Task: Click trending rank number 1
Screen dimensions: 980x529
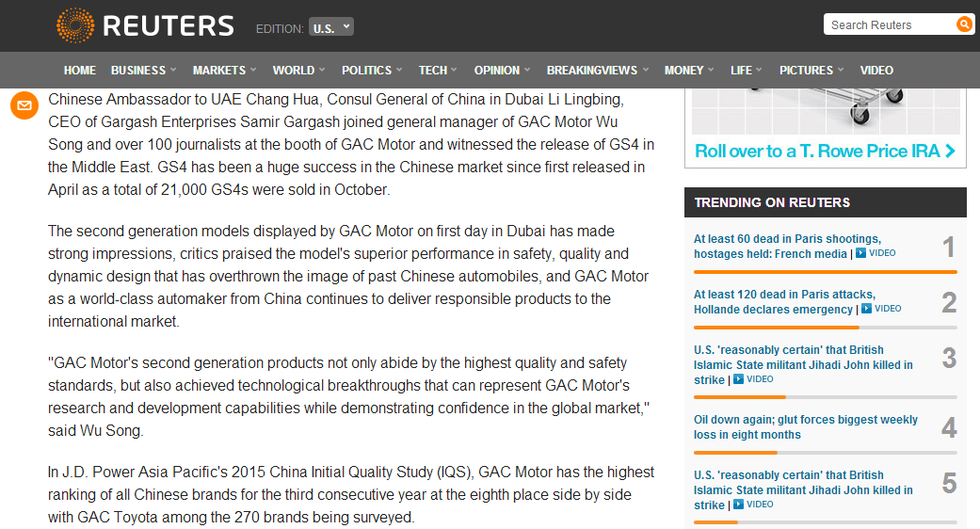Action: pos(949,247)
